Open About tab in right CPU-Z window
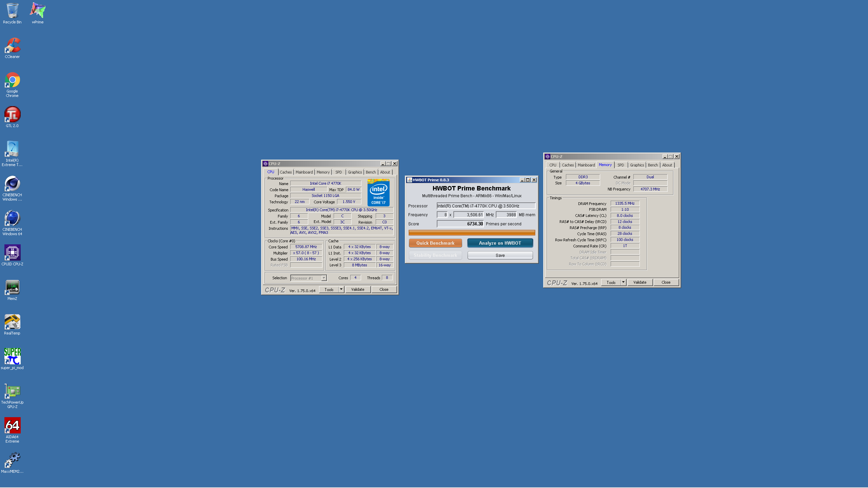868x488 pixels. click(x=667, y=165)
